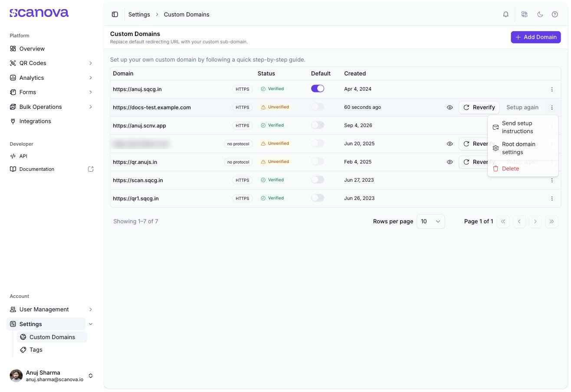Enable default toggle for anuj.scnv.app
The image size is (571, 392).
tap(318, 125)
